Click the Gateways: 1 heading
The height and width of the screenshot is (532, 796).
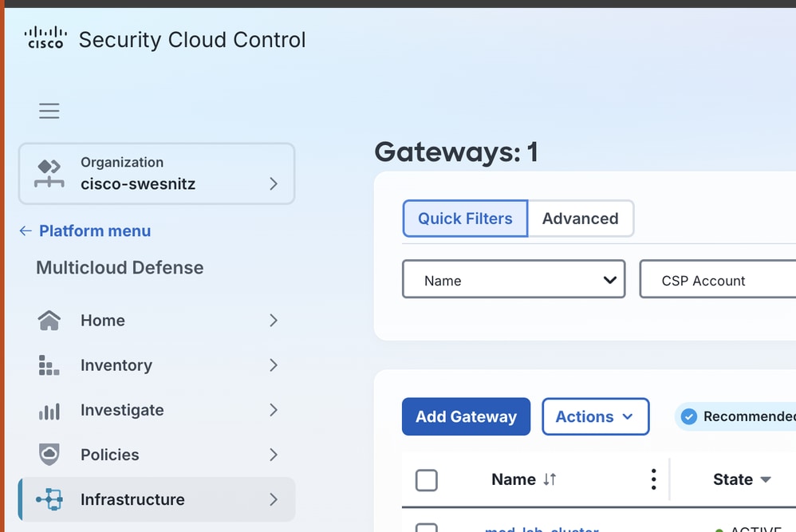[456, 152]
